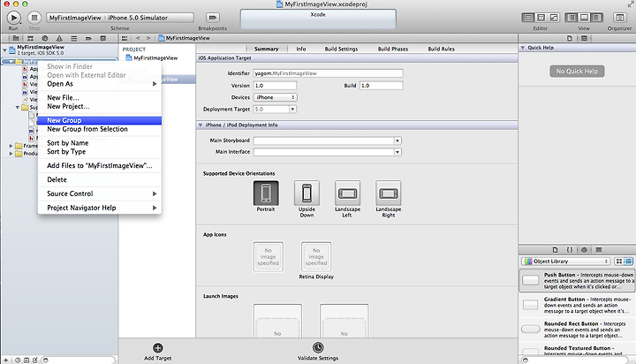Go back in editor history
636x364 pixels.
click(138, 38)
